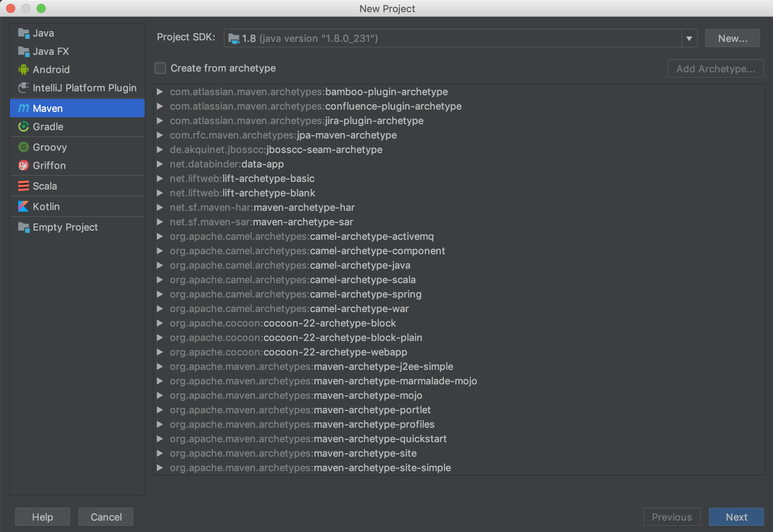
Task: Click the Java project type icon
Action: coord(24,33)
